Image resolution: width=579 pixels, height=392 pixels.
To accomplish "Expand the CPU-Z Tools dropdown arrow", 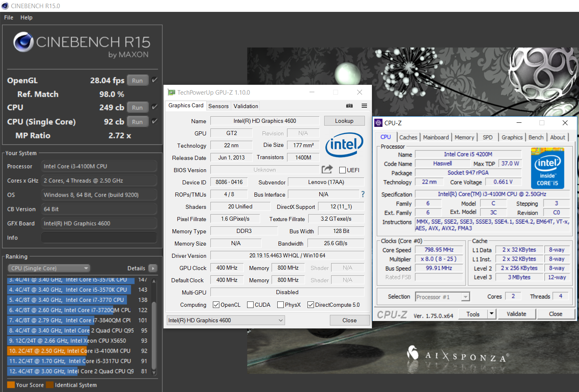I will 492,314.
